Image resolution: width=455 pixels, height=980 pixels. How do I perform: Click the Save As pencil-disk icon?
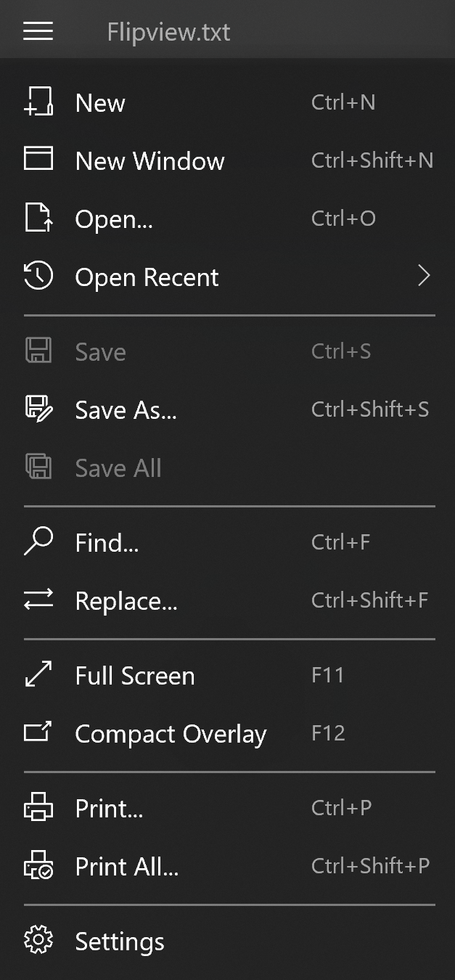pyautogui.click(x=38, y=409)
